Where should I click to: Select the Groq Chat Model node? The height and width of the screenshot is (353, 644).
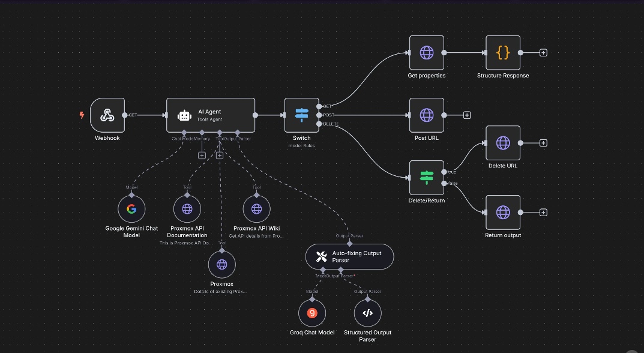coord(312,313)
